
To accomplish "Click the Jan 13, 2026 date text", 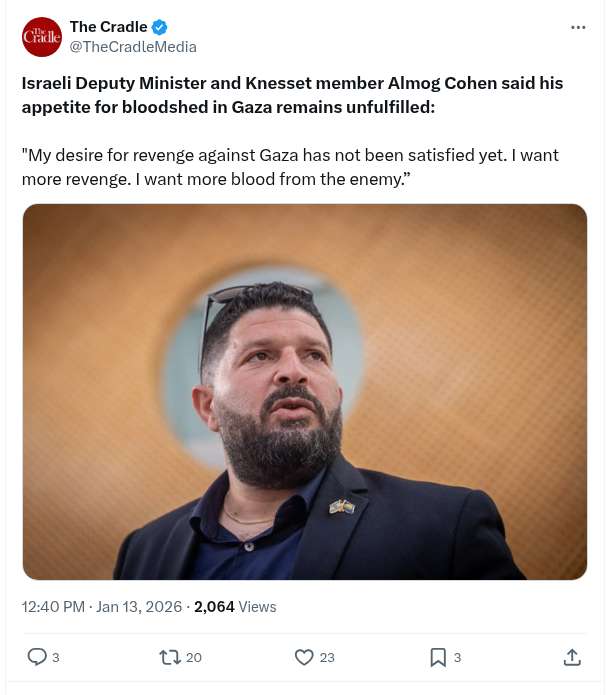I will click(139, 607).
